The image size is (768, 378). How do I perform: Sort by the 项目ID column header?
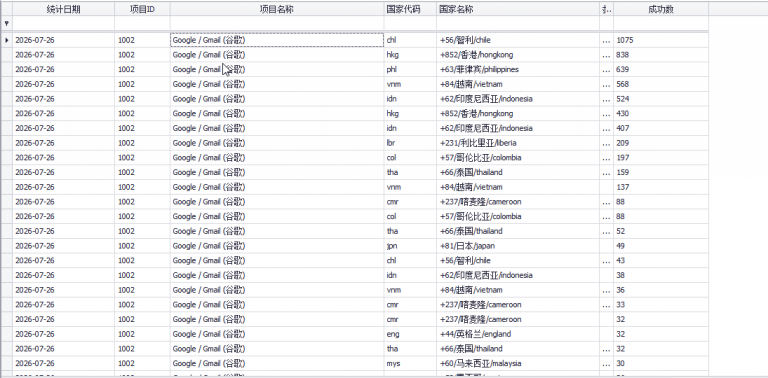(x=143, y=9)
